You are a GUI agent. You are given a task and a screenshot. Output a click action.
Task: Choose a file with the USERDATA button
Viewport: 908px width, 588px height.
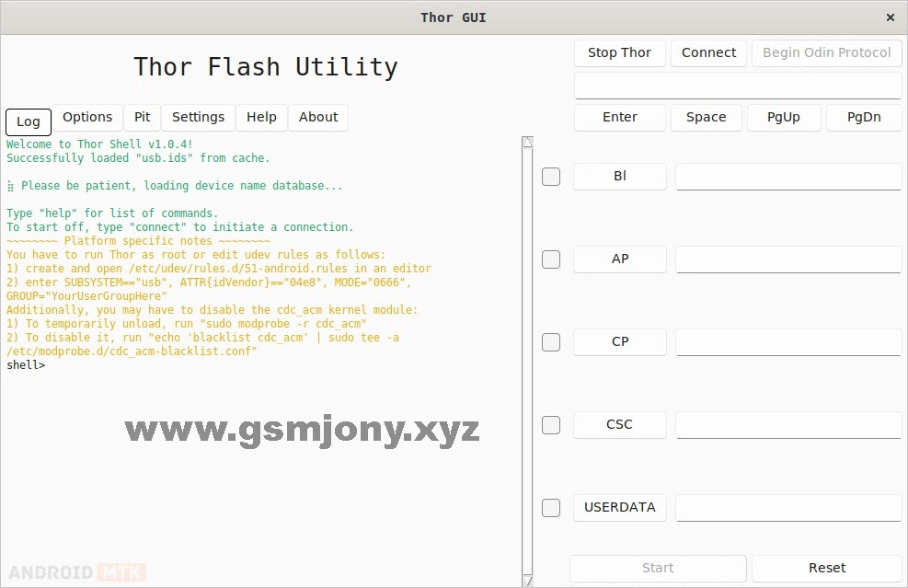[620, 508]
